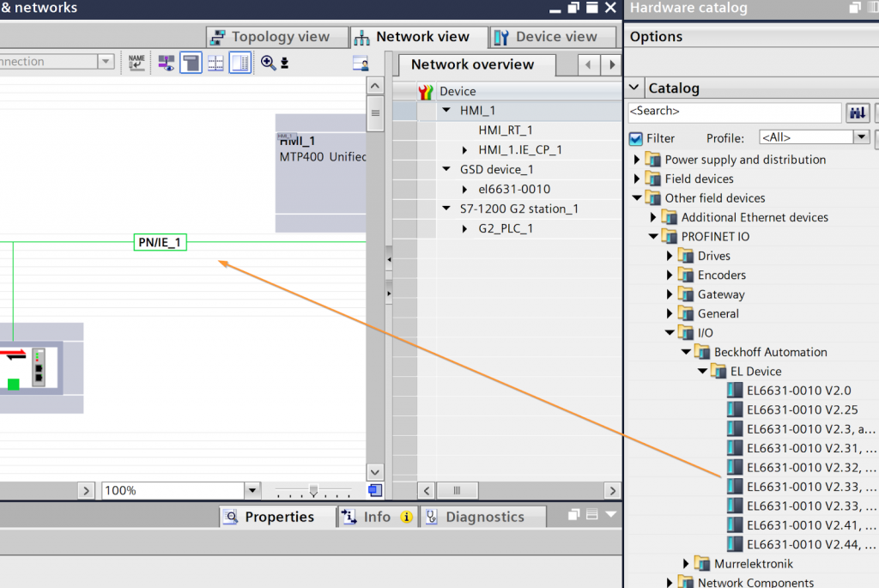Click the show address labels NAME icon

pos(136,63)
